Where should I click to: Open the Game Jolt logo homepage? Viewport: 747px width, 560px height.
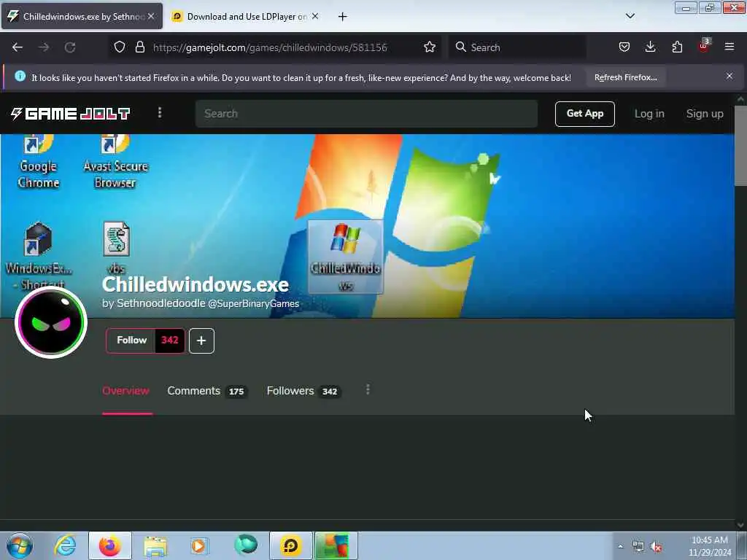(x=70, y=113)
